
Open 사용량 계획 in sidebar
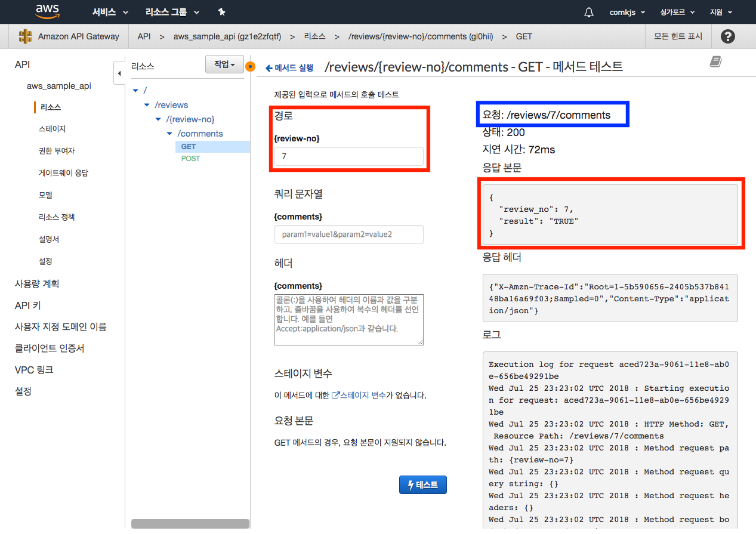(37, 284)
